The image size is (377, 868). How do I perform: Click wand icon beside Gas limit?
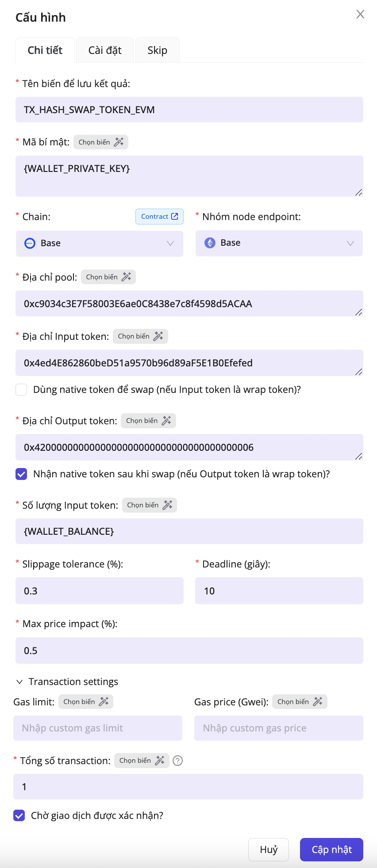pos(104,702)
